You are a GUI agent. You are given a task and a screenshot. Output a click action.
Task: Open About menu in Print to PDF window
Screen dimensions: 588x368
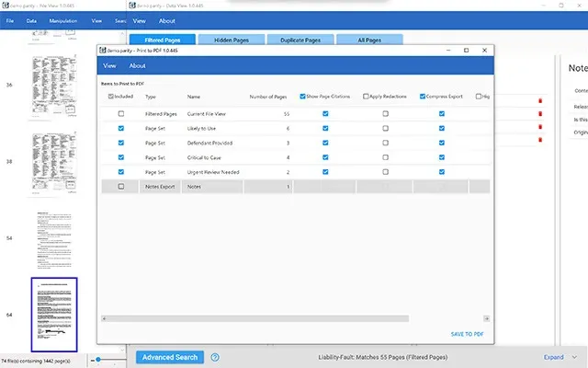pos(137,65)
